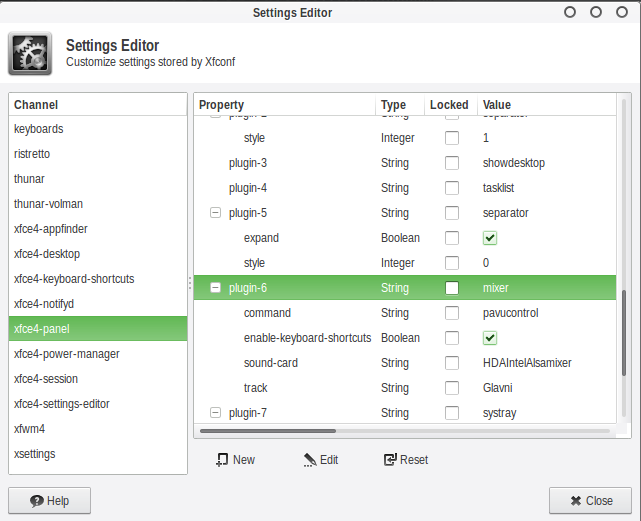The height and width of the screenshot is (521, 641).
Task: Click the New property button
Action: (x=235, y=460)
